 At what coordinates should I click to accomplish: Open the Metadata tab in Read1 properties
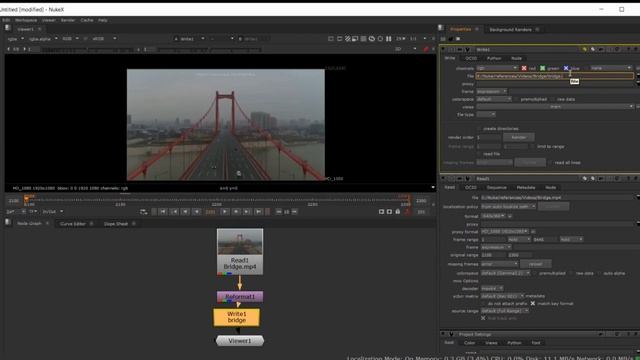coord(526,187)
